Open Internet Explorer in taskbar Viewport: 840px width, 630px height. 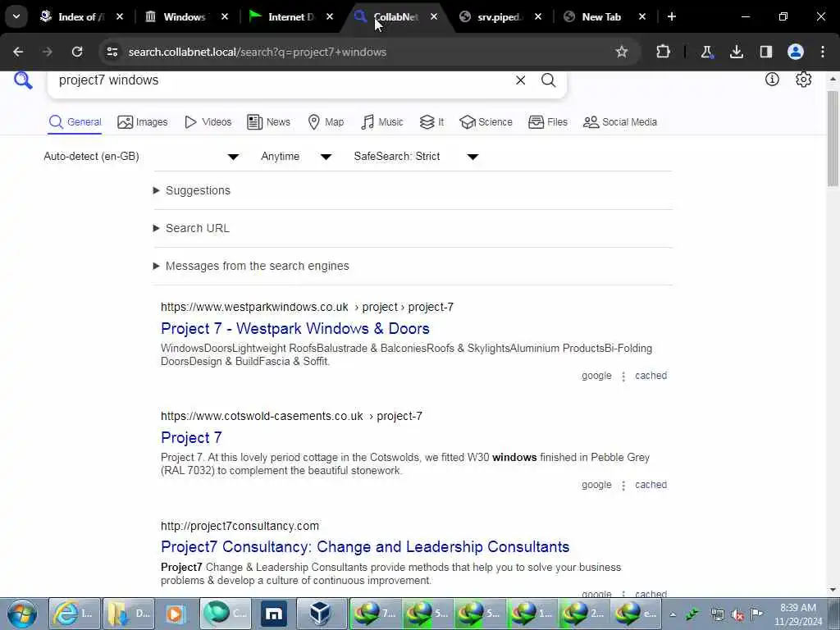pos(75,614)
